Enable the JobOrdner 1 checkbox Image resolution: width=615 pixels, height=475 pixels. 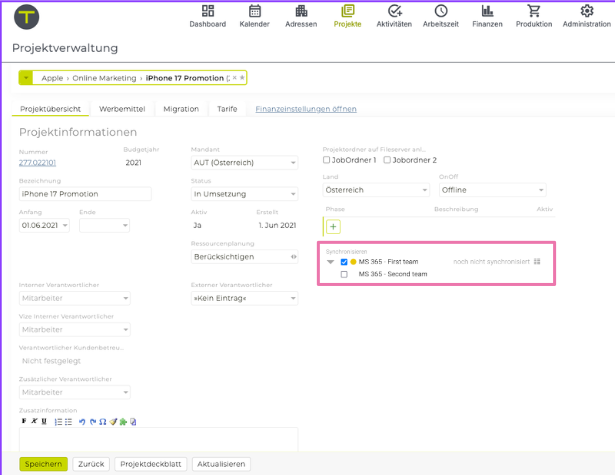click(327, 160)
